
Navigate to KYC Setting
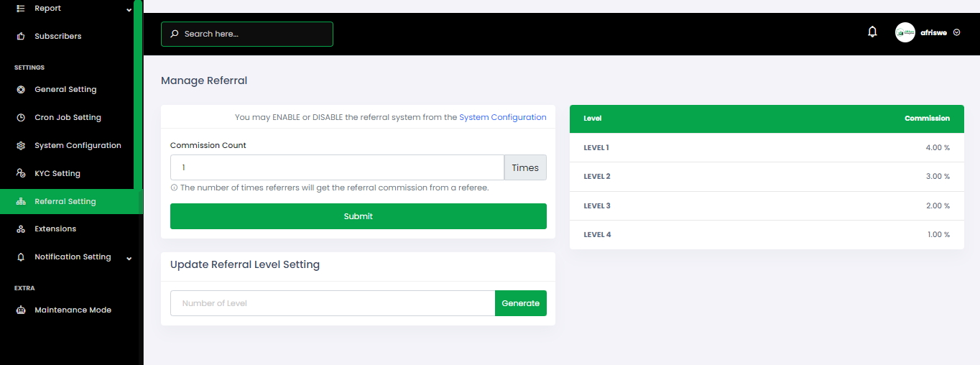(57, 174)
